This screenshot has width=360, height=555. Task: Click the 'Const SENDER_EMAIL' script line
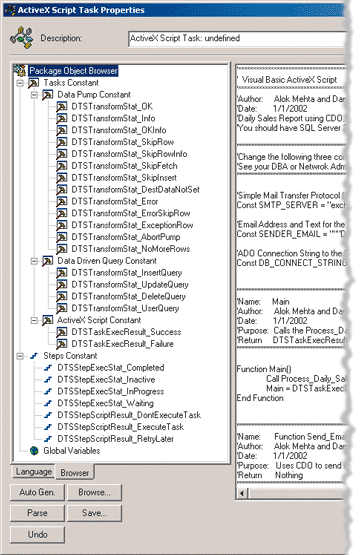[291, 234]
